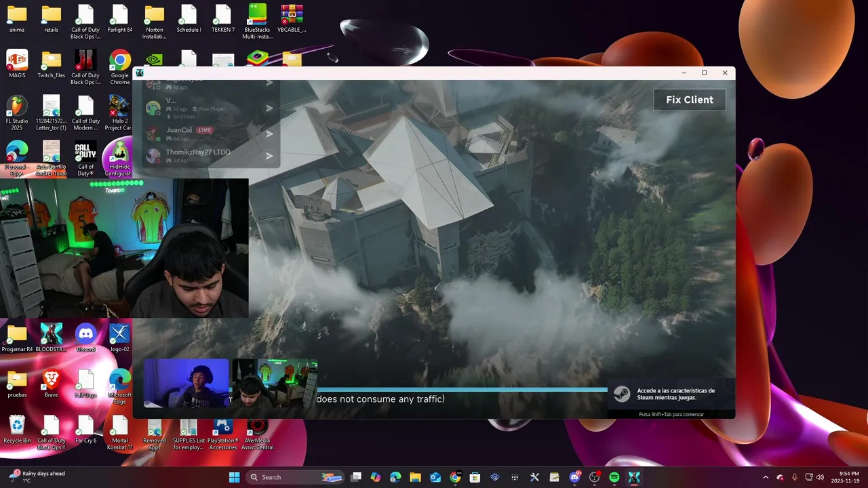Click the red LIVE badge next to JuanCol
Screen dimensions: 868x488
pyautogui.click(x=204, y=130)
